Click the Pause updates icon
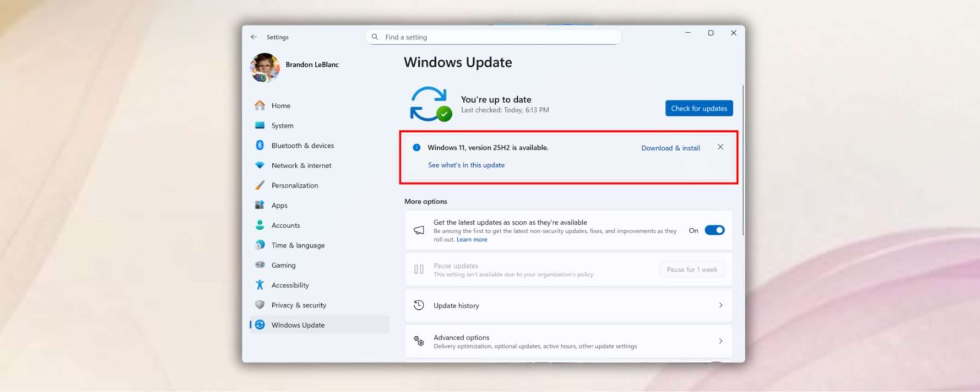This screenshot has height=392, width=980. [x=419, y=269]
